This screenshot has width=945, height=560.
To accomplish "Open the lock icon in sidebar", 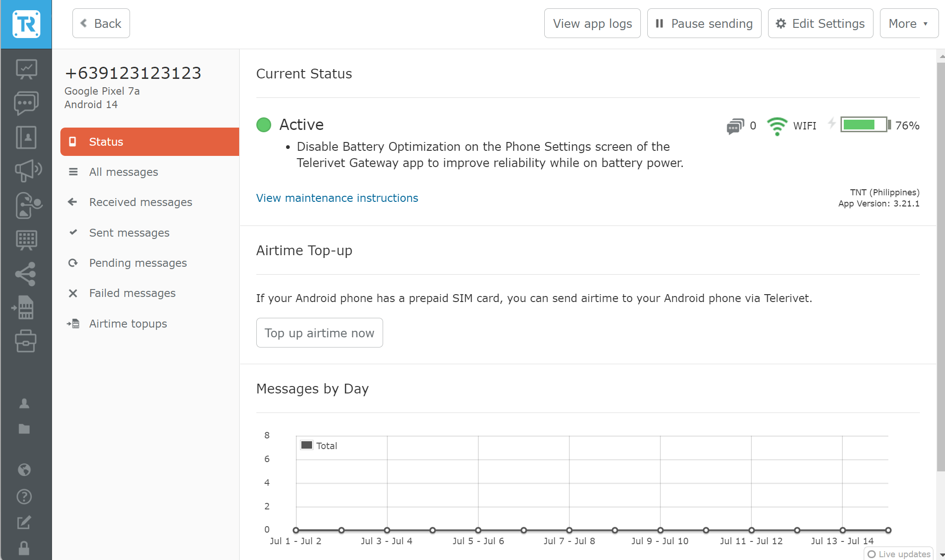I will coord(24,548).
